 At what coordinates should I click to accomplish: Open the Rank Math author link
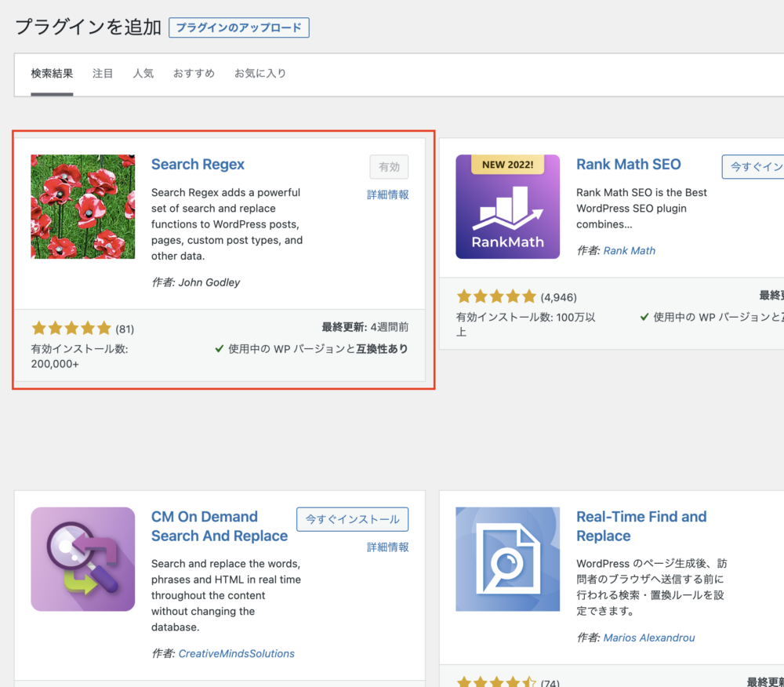pyautogui.click(x=629, y=250)
